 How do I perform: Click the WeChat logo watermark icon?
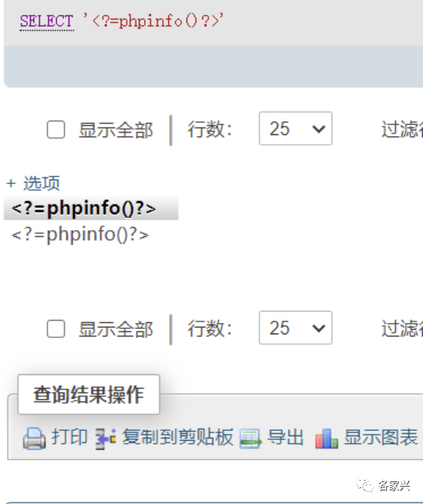pyautogui.click(x=364, y=486)
